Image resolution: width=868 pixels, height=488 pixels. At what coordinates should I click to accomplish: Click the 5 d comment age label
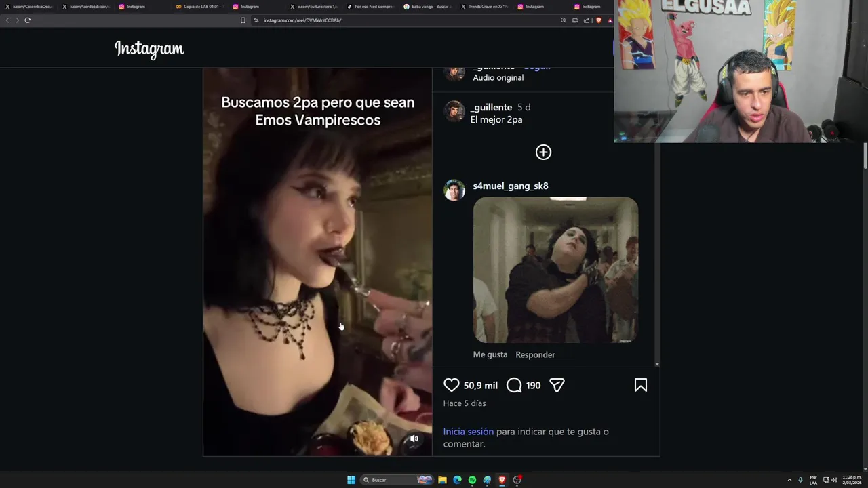524,107
